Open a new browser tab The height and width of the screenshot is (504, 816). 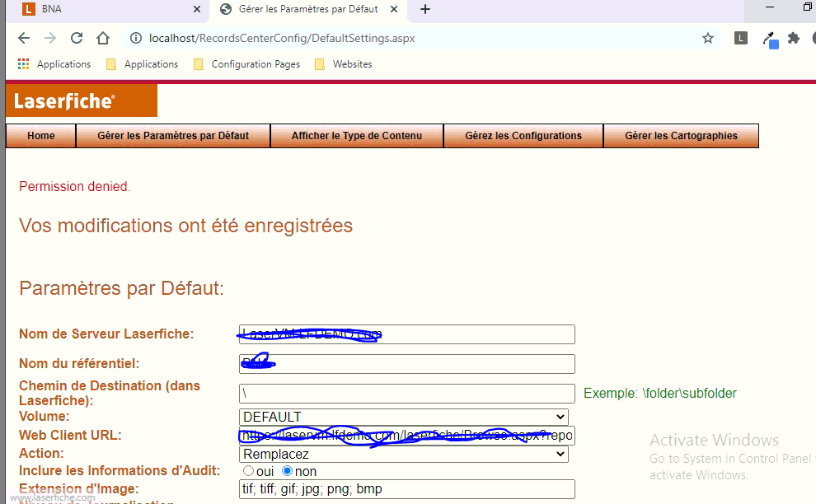(425, 9)
